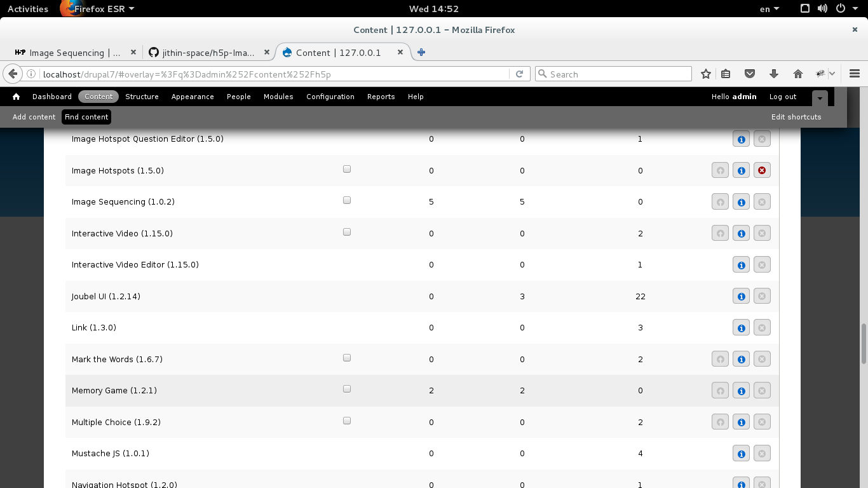Open info for Mustache JS (1.0.1)
The image size is (868, 488).
[x=741, y=454]
